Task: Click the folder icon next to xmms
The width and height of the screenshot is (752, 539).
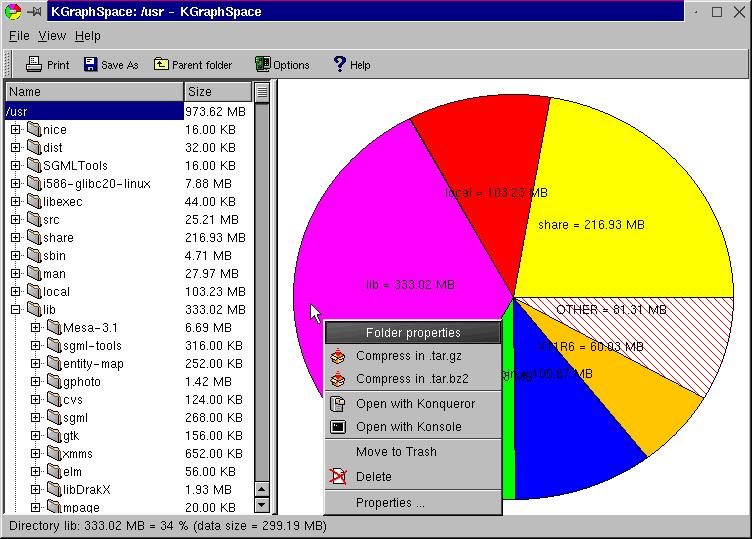Action: [x=54, y=453]
